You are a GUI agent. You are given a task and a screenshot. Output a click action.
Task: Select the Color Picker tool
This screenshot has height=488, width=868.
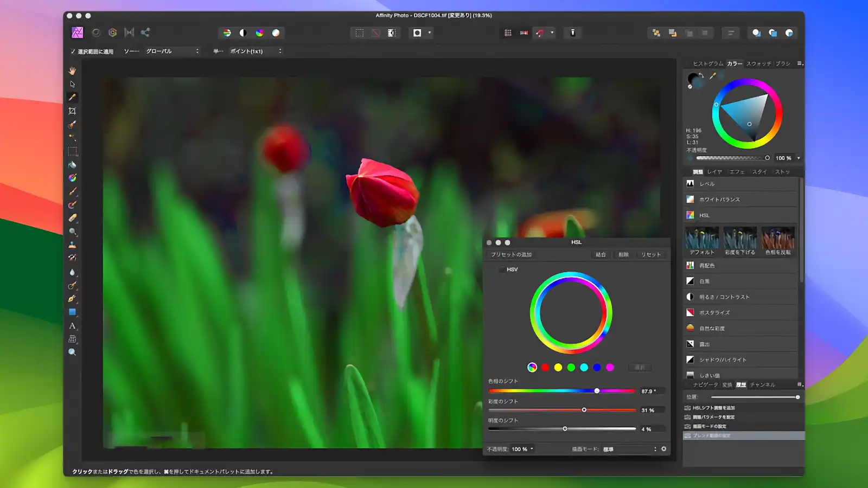pos(72,97)
